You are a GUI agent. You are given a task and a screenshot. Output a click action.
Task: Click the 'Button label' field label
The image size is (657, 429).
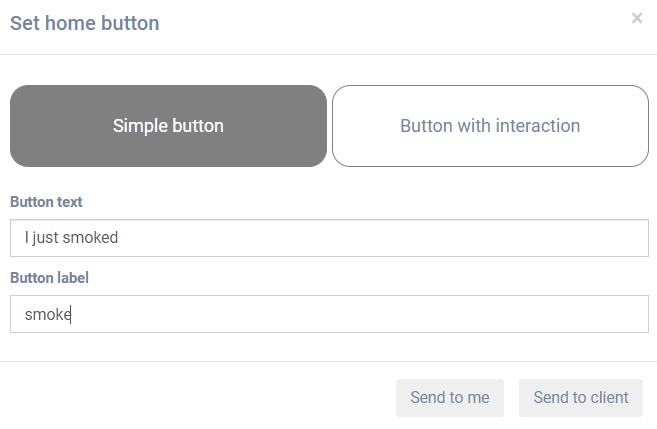49,278
